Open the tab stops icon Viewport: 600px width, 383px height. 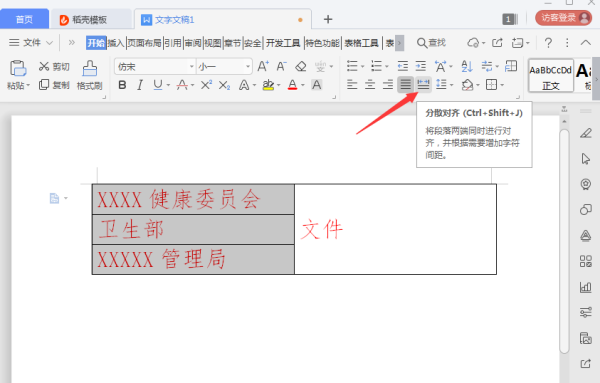click(x=511, y=66)
